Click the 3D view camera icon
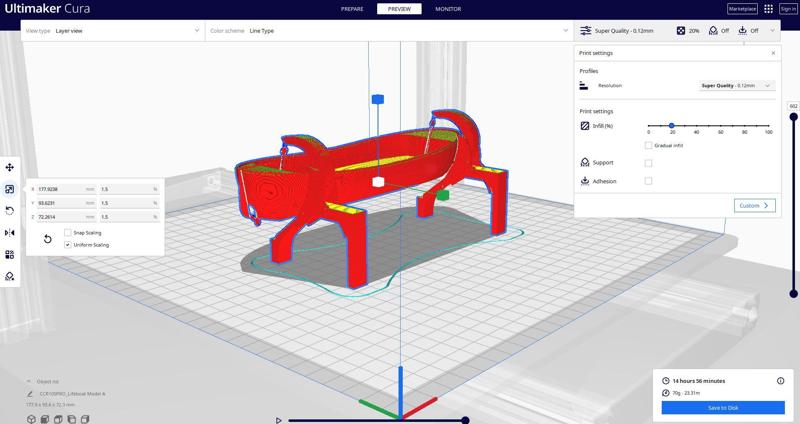This screenshot has height=424, width=800. (31, 419)
